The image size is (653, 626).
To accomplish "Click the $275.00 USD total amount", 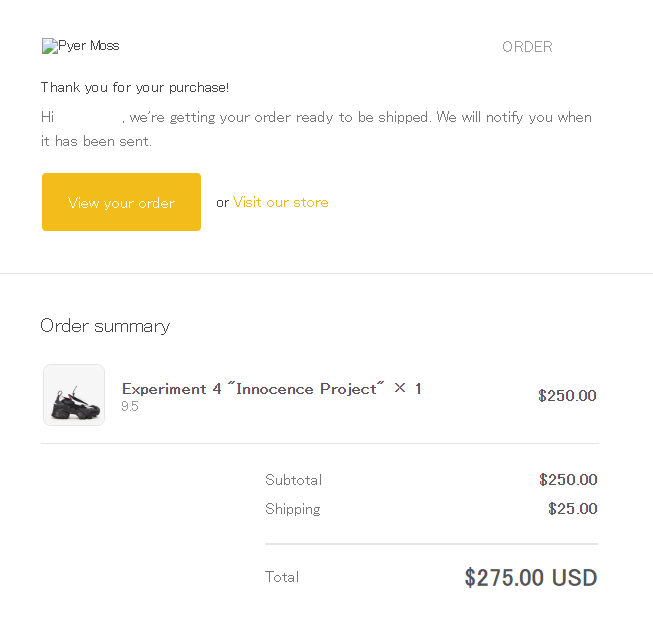I will 531,578.
